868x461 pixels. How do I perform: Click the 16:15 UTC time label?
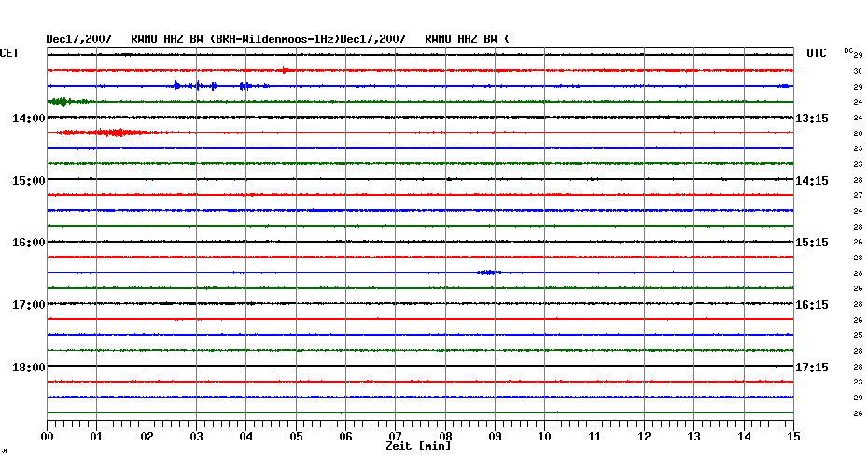(x=812, y=305)
